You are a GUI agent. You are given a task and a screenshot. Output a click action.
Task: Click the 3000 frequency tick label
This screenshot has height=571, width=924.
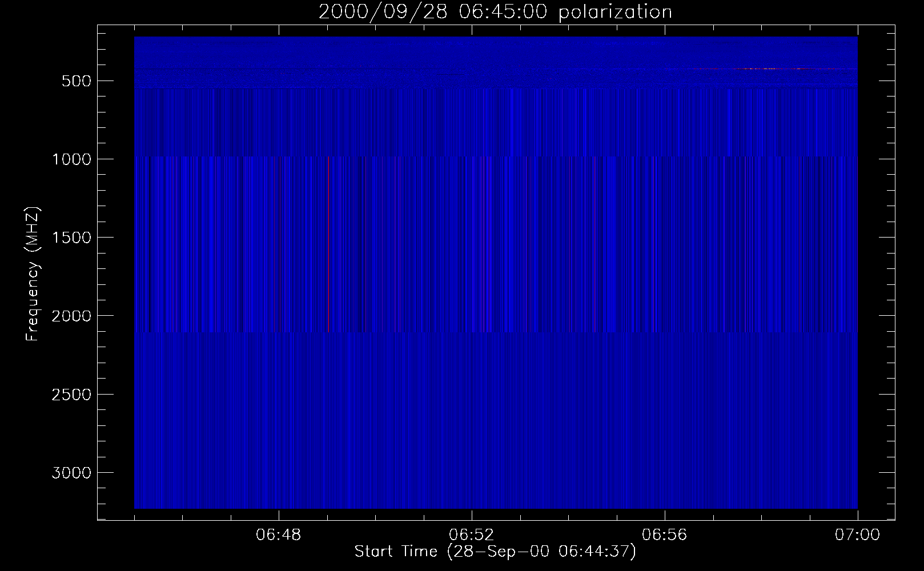[x=71, y=473]
